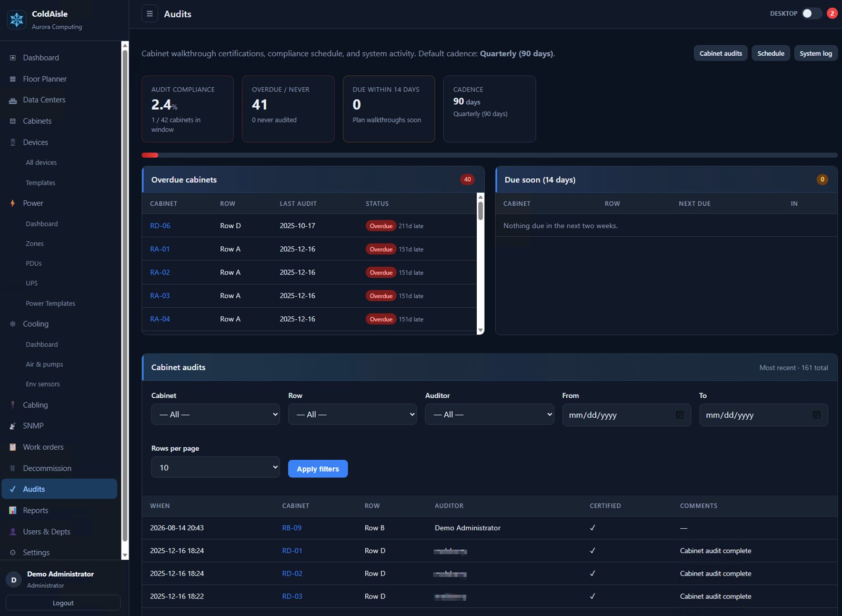842x616 pixels.
Task: Open the UPS sidebar entry
Action: [32, 284]
